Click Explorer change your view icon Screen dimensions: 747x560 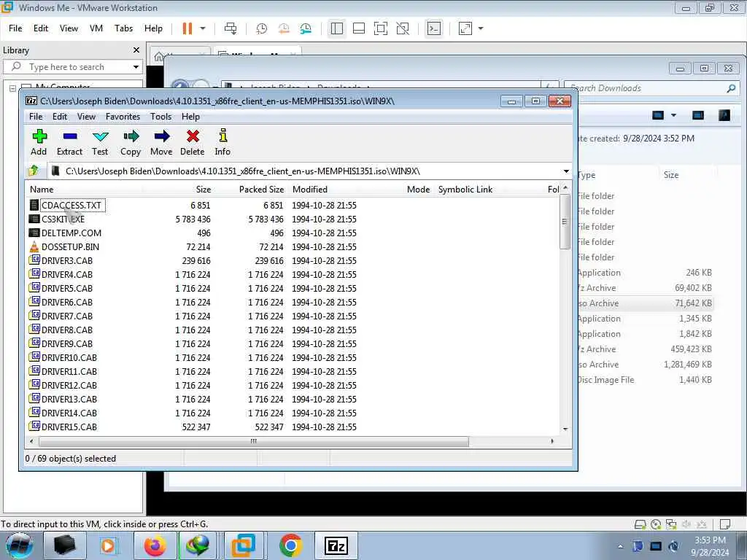[658, 115]
